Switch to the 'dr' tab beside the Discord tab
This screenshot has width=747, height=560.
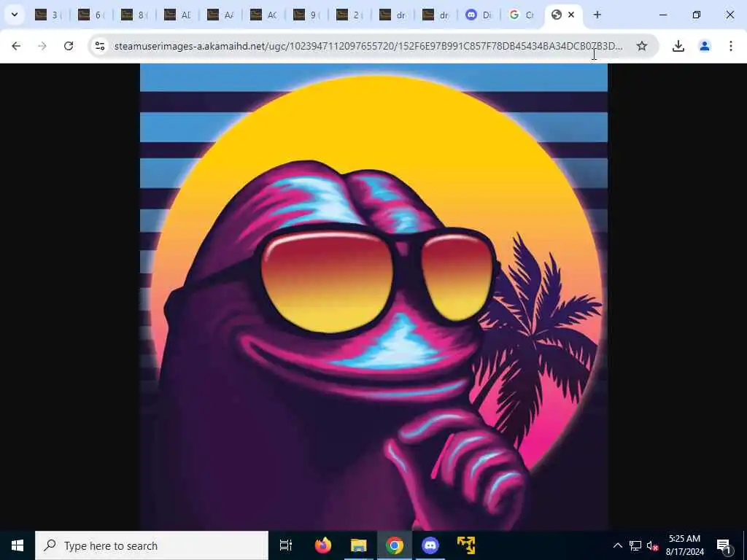436,15
